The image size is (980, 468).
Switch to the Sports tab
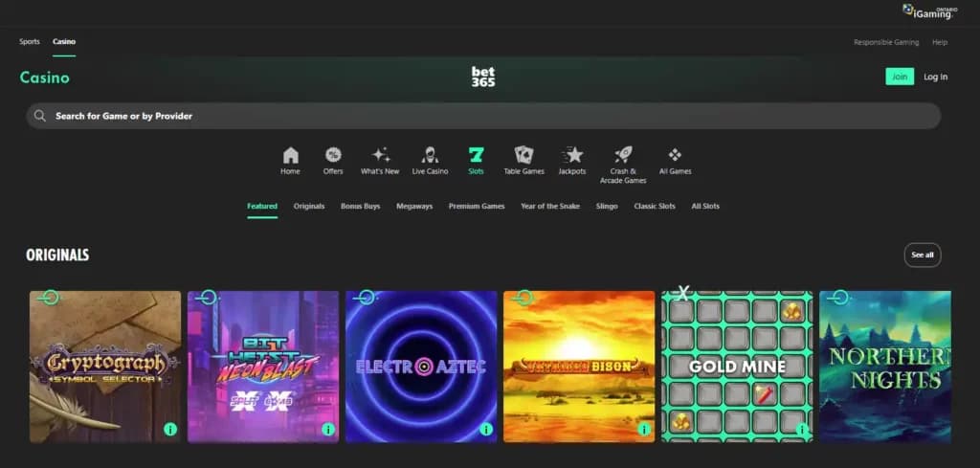(30, 42)
